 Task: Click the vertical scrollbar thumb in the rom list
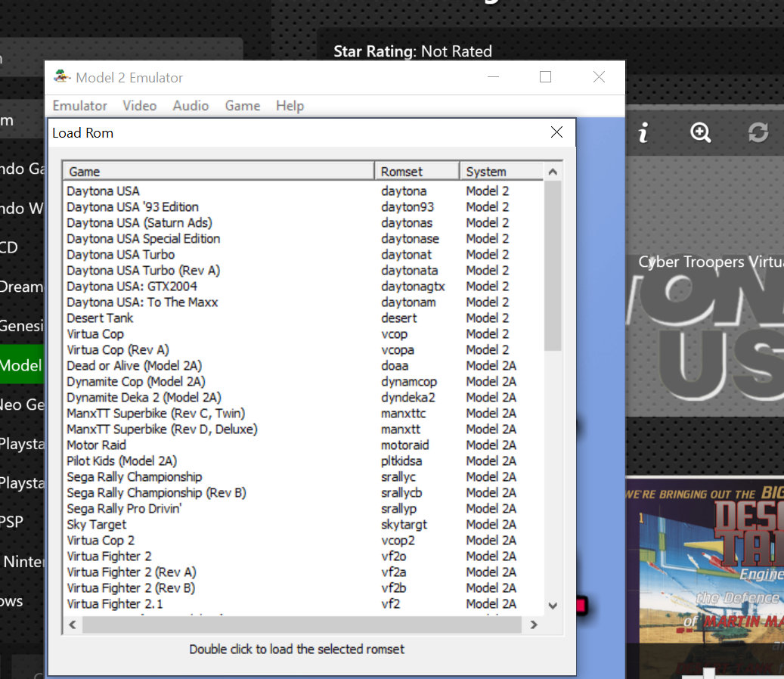(x=553, y=265)
